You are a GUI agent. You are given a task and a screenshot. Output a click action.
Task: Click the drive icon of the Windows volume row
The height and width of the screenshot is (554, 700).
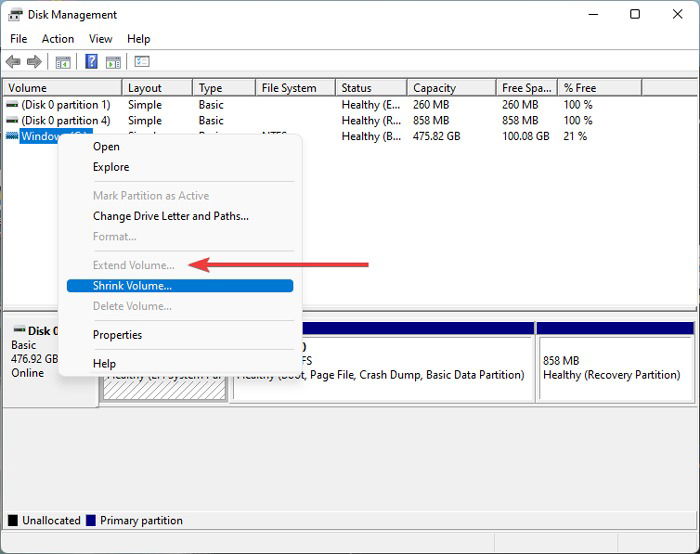coord(12,136)
